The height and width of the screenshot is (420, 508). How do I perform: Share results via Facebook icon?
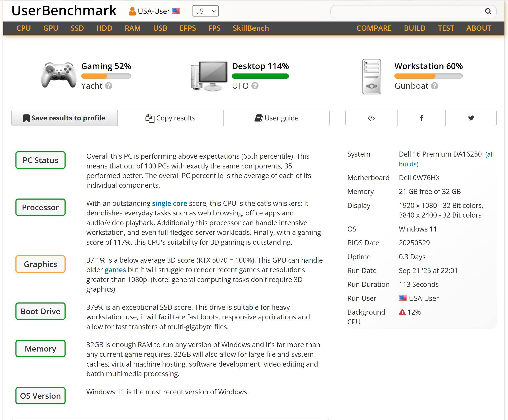click(421, 118)
